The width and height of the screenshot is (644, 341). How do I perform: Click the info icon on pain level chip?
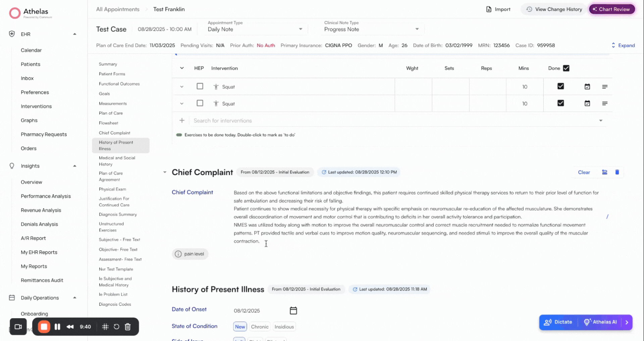(x=178, y=254)
